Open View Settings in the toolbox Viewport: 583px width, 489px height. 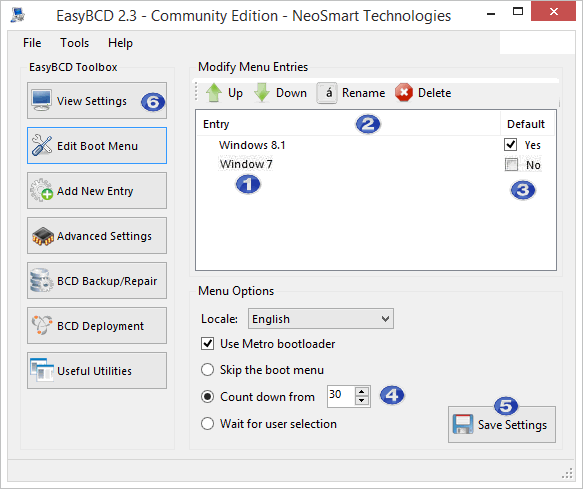click(x=97, y=100)
